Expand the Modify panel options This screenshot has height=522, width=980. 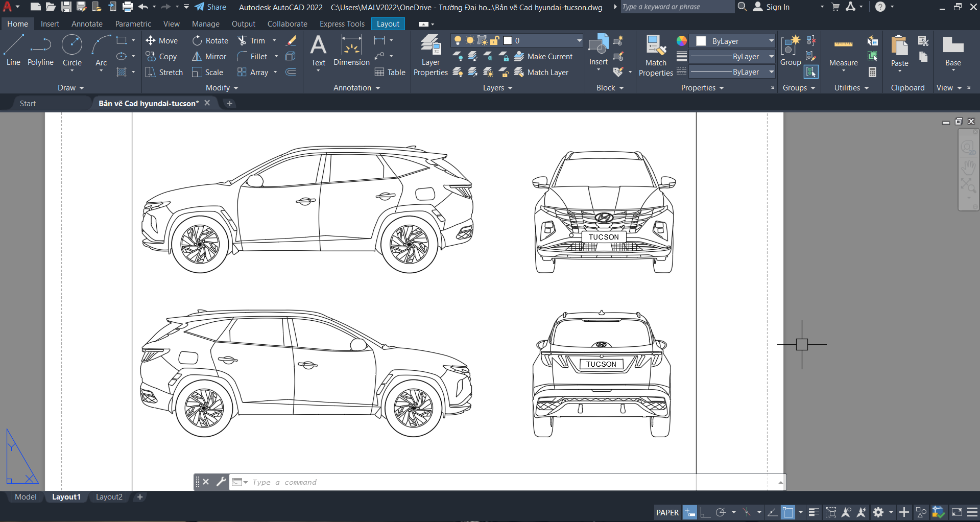point(222,88)
